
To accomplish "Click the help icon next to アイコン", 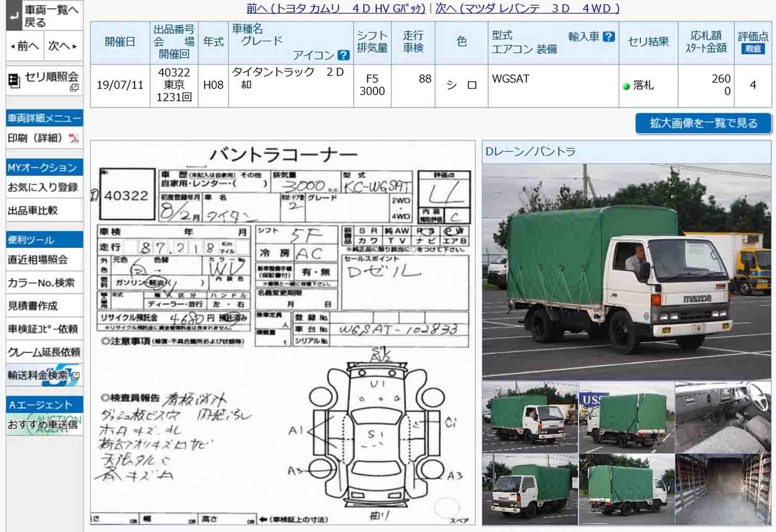I will tap(343, 55).
